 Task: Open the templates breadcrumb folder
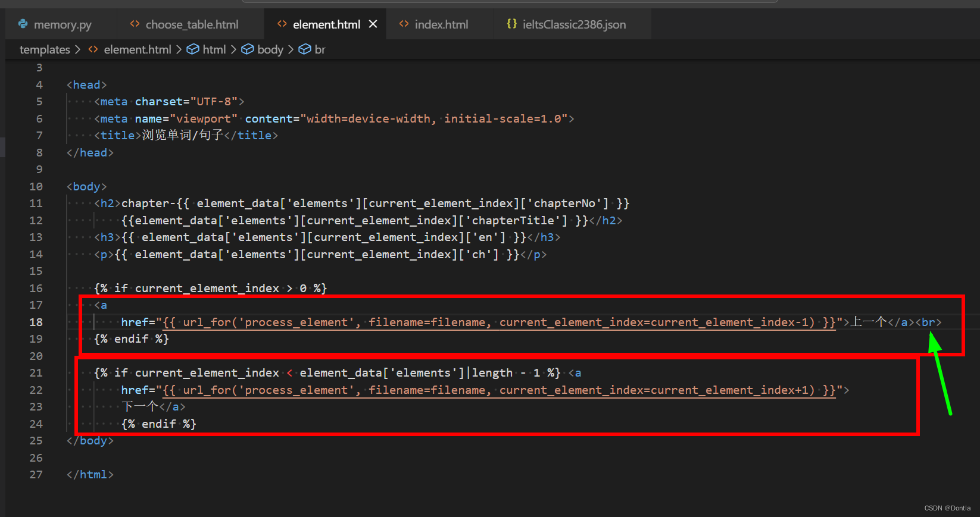[x=45, y=49]
